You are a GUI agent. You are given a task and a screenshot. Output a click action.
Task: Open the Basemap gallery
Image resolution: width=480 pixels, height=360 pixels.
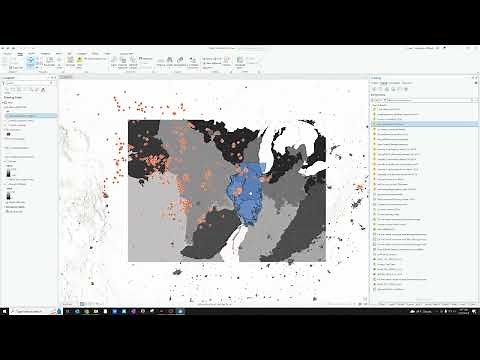click(x=70, y=62)
